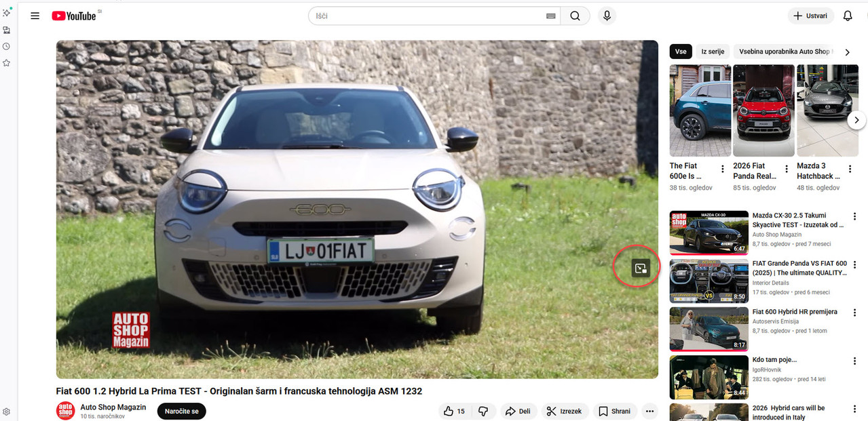Click Autoservis Emisija channel name
Image resolution: width=868 pixels, height=421 pixels.
tap(775, 321)
